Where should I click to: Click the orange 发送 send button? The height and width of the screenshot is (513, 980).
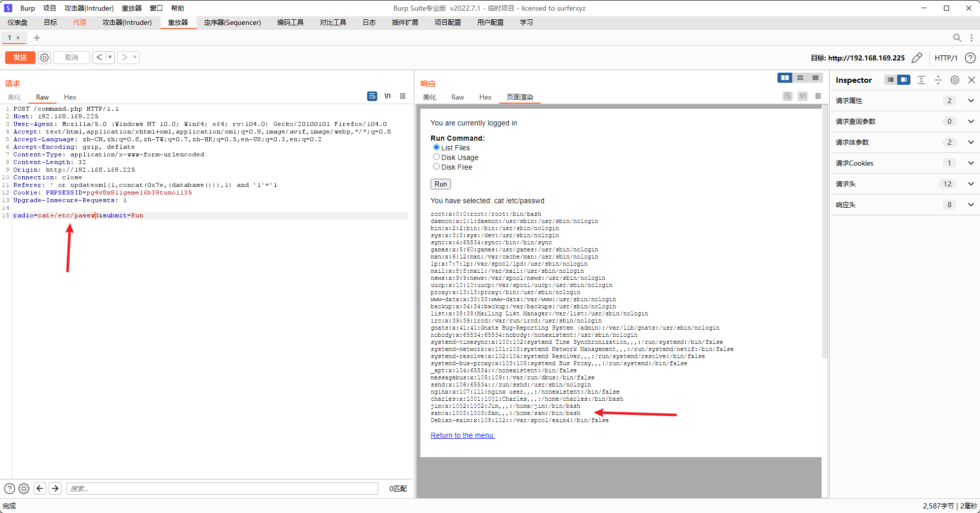[20, 57]
